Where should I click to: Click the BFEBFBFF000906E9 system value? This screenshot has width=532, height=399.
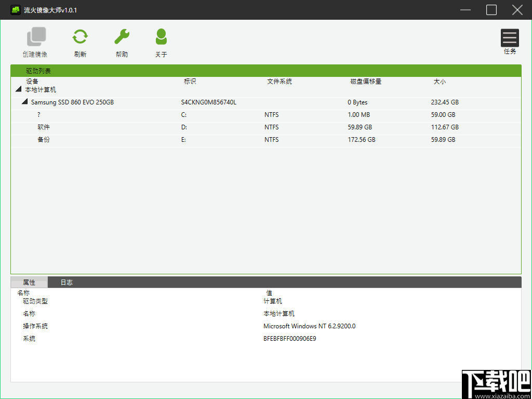coord(290,339)
